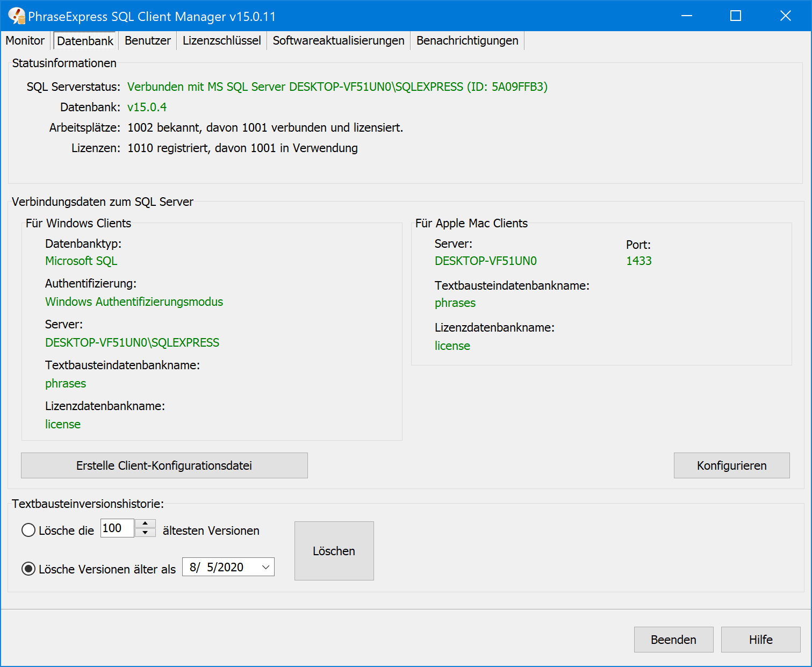Click 'phrases' under Windows Clients
The width and height of the screenshot is (812, 667).
66,383
